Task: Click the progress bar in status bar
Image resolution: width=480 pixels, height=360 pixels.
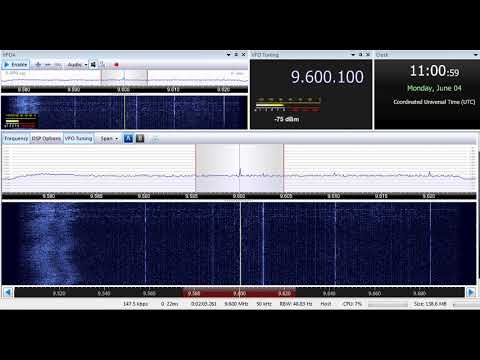Action: click(x=388, y=304)
